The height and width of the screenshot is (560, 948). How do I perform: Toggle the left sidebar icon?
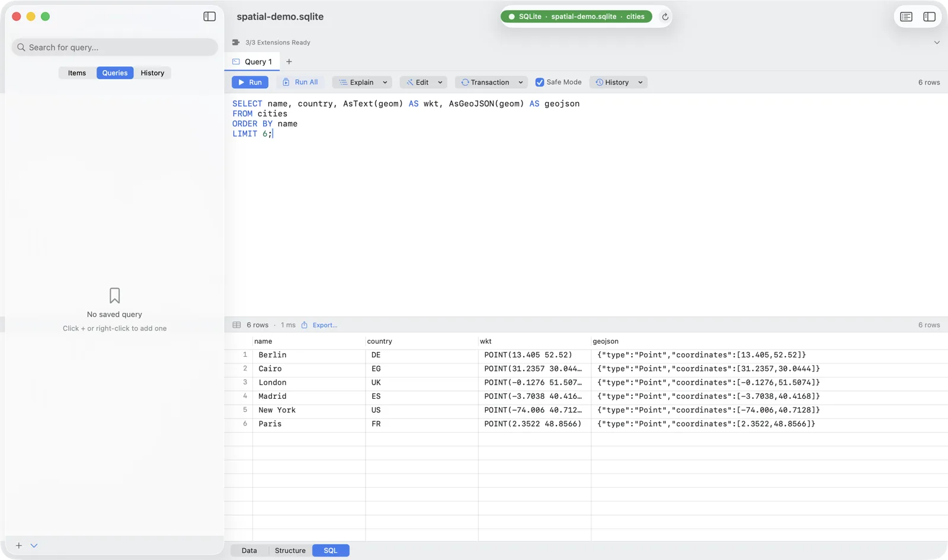coord(210,17)
